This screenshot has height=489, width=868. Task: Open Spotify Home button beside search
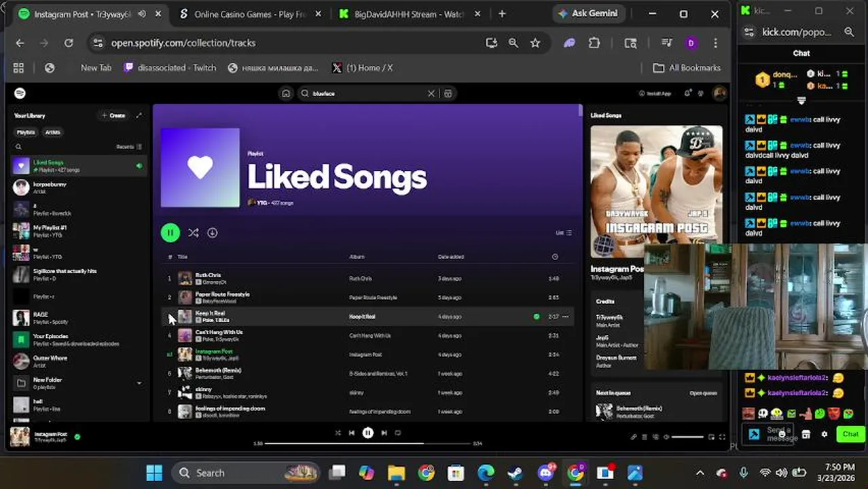coord(286,93)
